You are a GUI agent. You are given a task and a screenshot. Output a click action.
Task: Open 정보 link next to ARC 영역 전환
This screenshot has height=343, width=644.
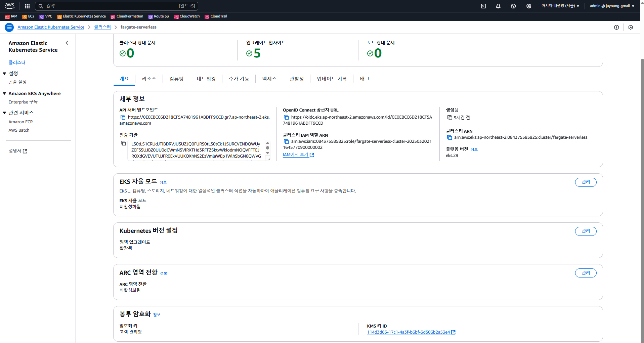click(x=164, y=273)
